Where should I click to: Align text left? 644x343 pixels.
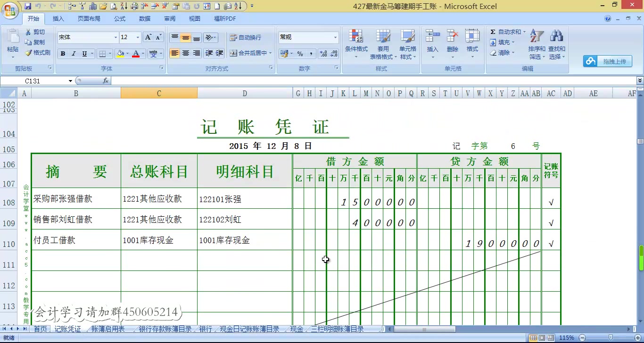[x=174, y=53]
